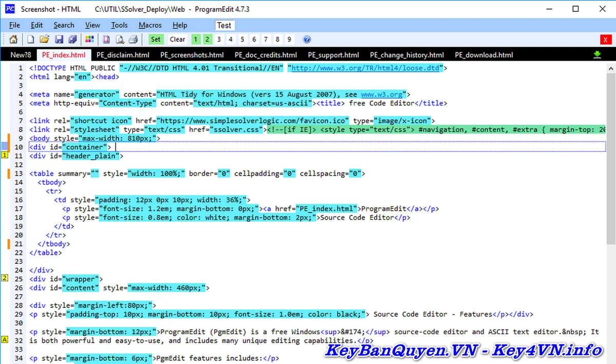Create a new file with the blank page icon
616x364 pixels.
[31, 40]
